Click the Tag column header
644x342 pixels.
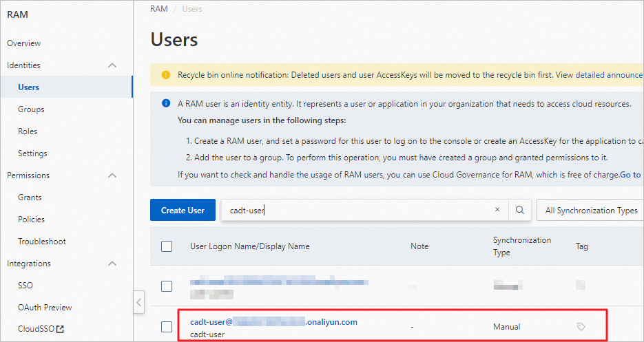[x=581, y=246]
